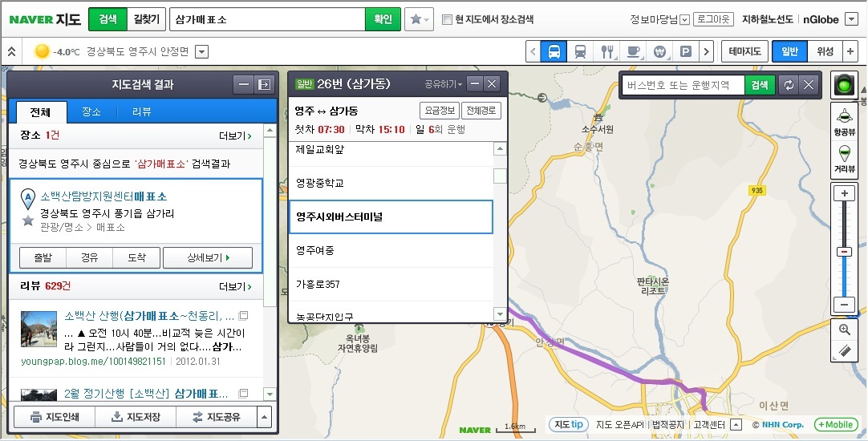Zoom in with plus button
The height and width of the screenshot is (441, 868).
click(x=844, y=194)
